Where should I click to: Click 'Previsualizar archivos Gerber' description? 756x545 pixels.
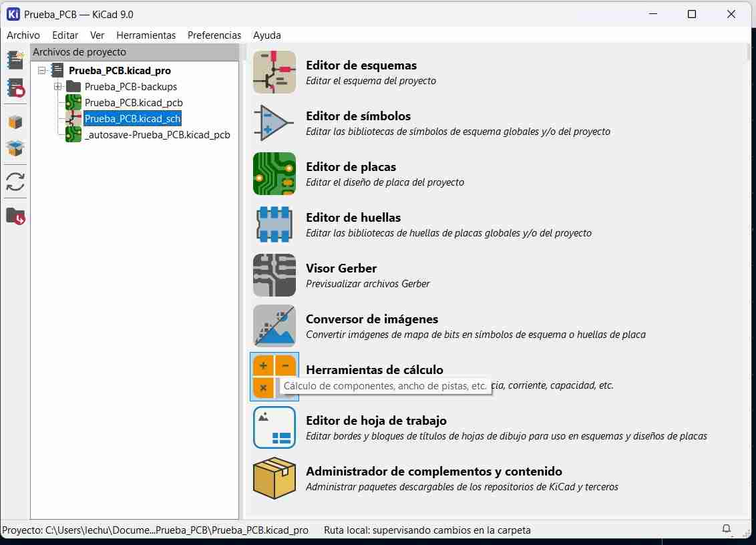click(368, 284)
